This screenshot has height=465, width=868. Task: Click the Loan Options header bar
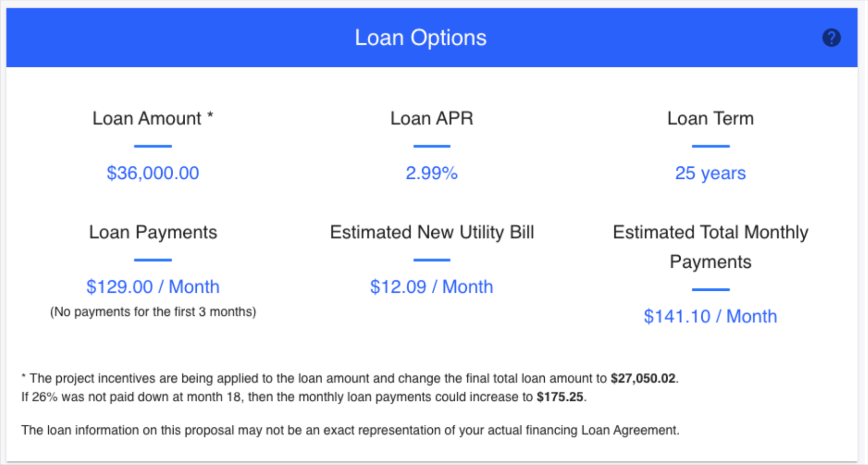coord(421,37)
